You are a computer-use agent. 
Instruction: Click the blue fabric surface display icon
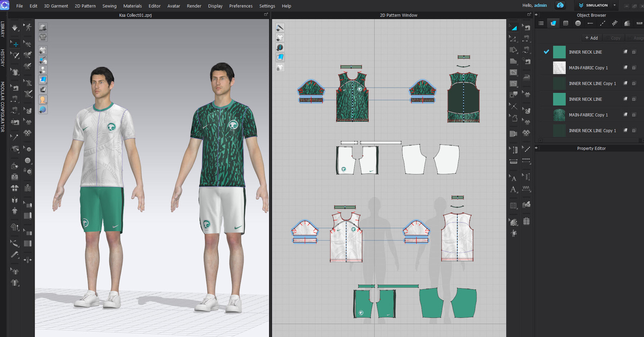(x=43, y=80)
